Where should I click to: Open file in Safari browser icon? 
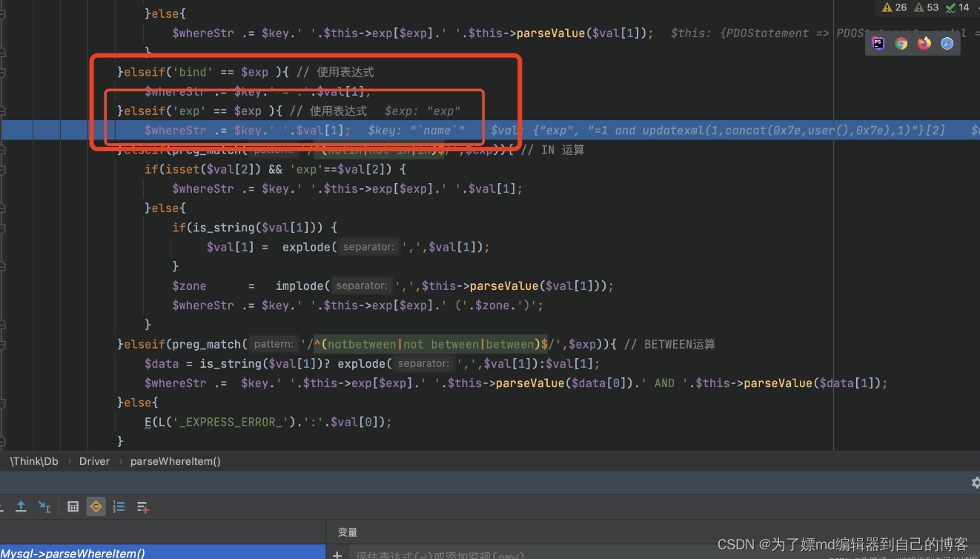947,43
